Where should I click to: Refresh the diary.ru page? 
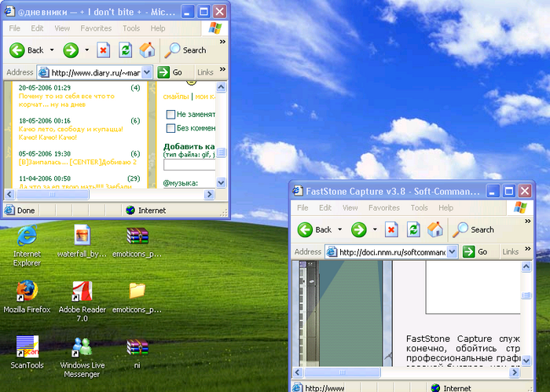coord(125,50)
